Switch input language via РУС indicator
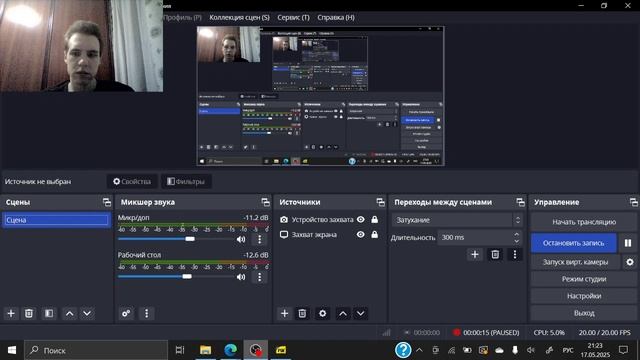 tap(568, 350)
